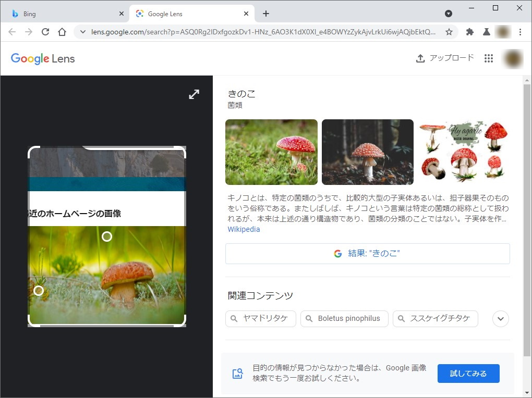Open the browser extensions puzzle icon
Image resolution: width=532 pixels, height=398 pixels.
pos(468,32)
